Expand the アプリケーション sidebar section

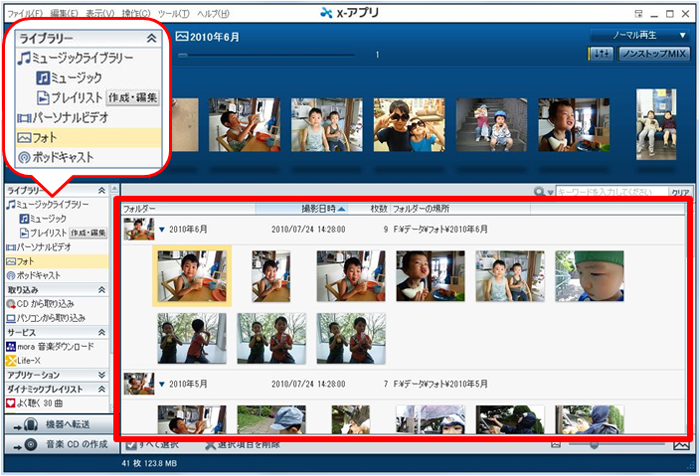(101, 374)
